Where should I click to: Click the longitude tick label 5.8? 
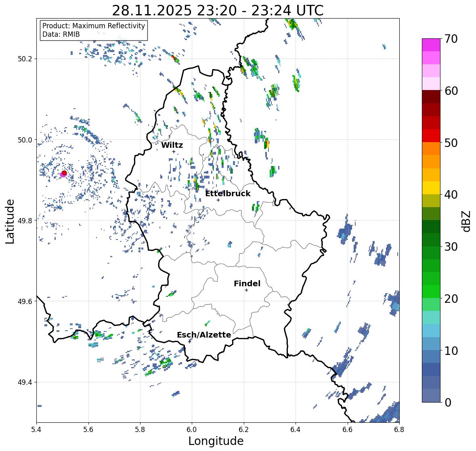140,429
